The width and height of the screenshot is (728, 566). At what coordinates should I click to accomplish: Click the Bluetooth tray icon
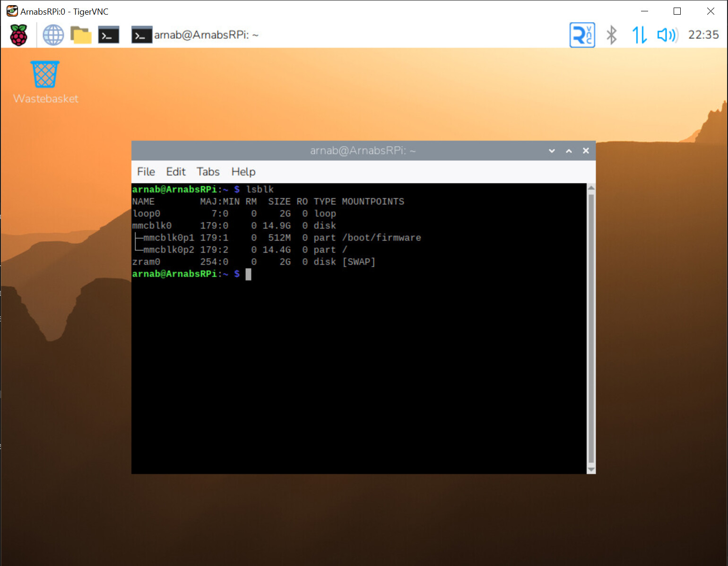(x=611, y=35)
